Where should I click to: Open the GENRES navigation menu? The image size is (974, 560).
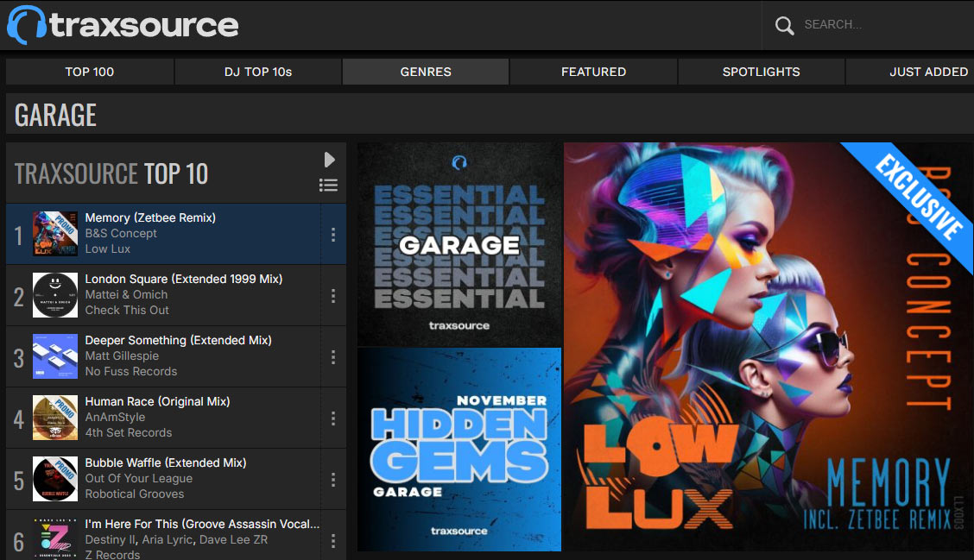(426, 72)
